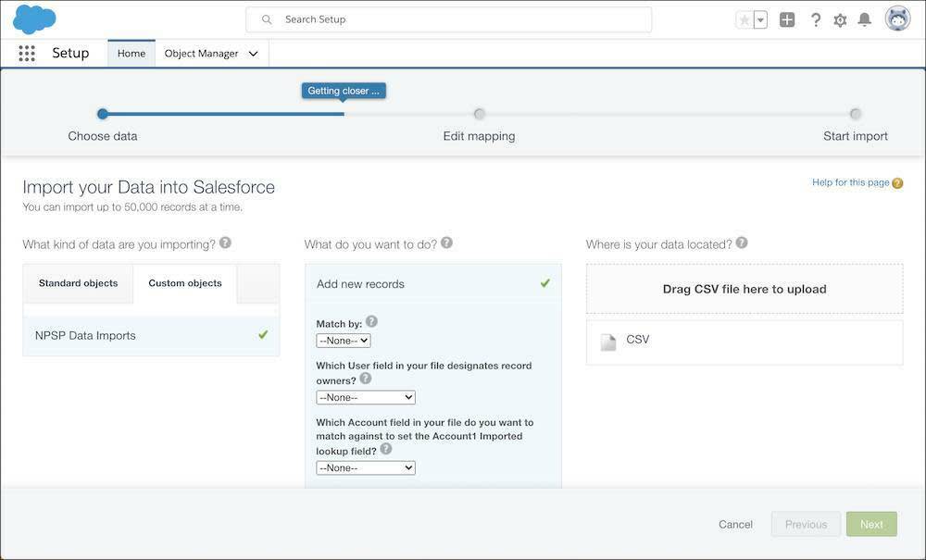Open the App Launcher grid icon

27,53
